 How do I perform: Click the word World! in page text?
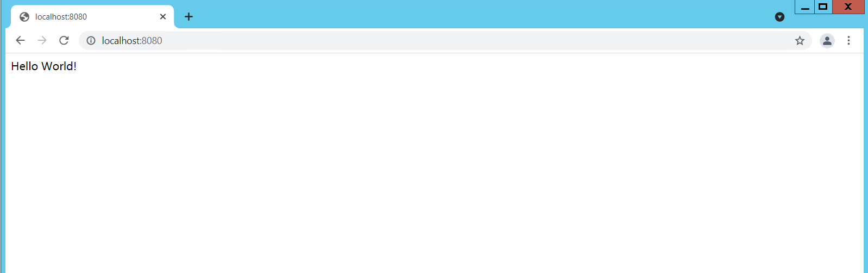[x=59, y=66]
